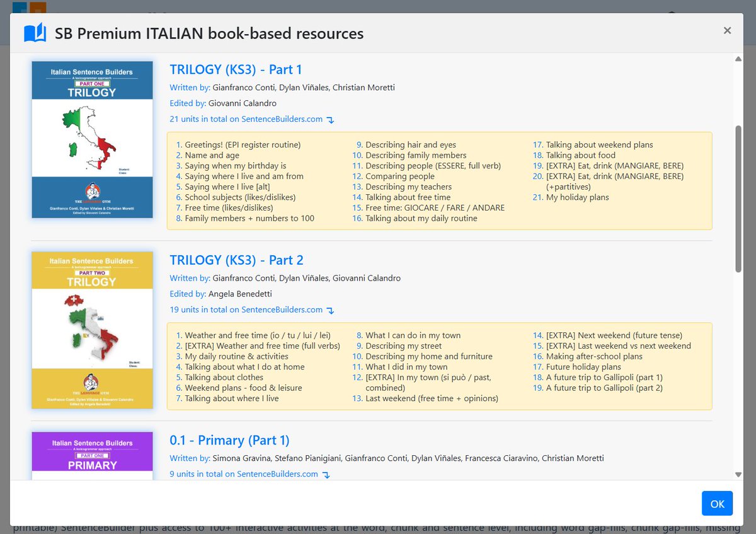Open the 0.1 - Primary (Part 1) title link
The height and width of the screenshot is (534, 756).
pyautogui.click(x=229, y=440)
